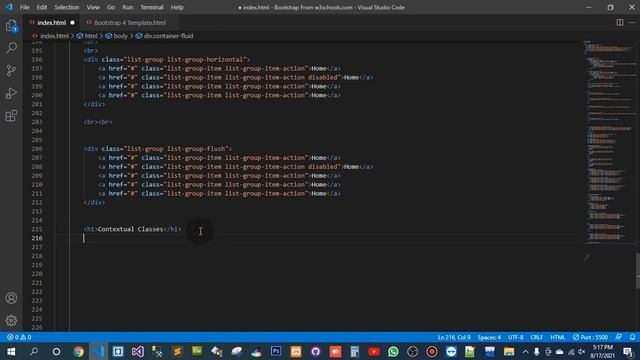Open the Go menu

111,7
